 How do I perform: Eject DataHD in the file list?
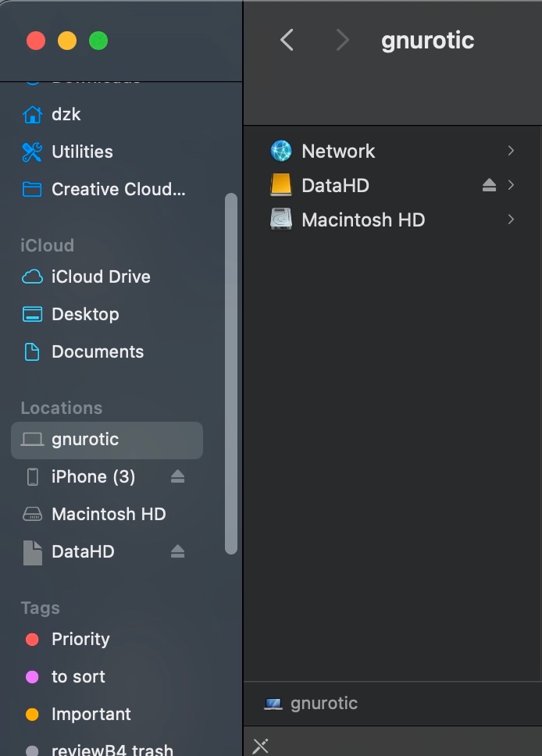tap(489, 185)
